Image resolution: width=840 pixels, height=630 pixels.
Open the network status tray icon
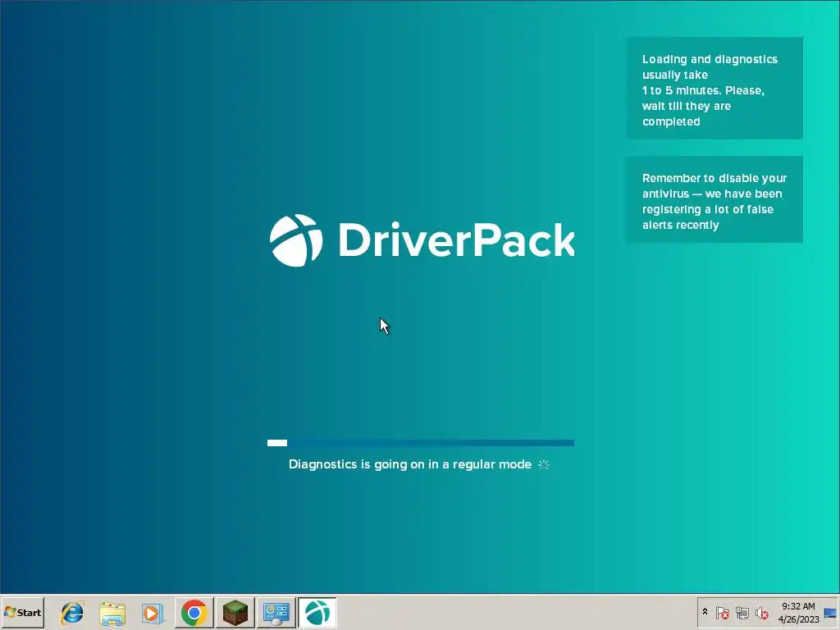[742, 612]
